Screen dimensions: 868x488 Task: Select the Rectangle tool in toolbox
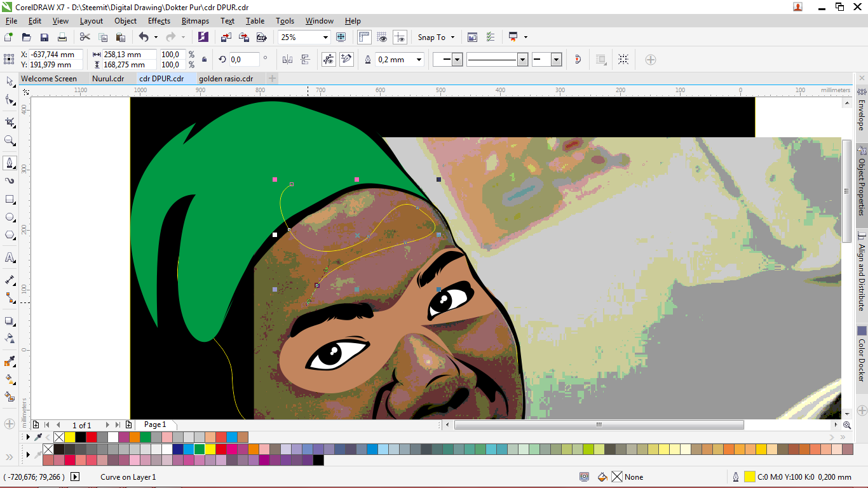(x=10, y=200)
